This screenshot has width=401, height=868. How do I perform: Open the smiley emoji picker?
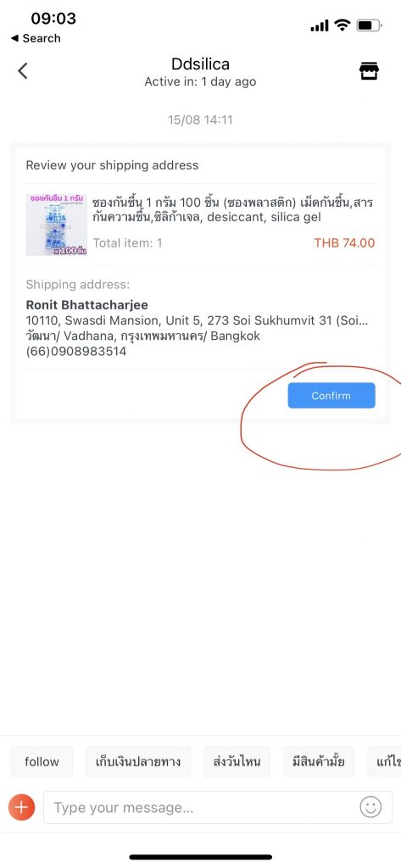pos(370,807)
